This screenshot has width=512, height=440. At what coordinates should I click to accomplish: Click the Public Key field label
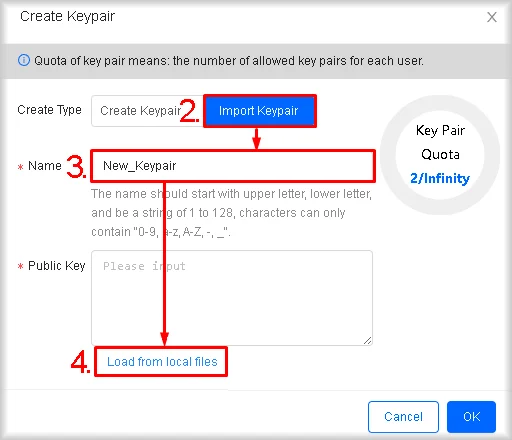[x=57, y=266]
